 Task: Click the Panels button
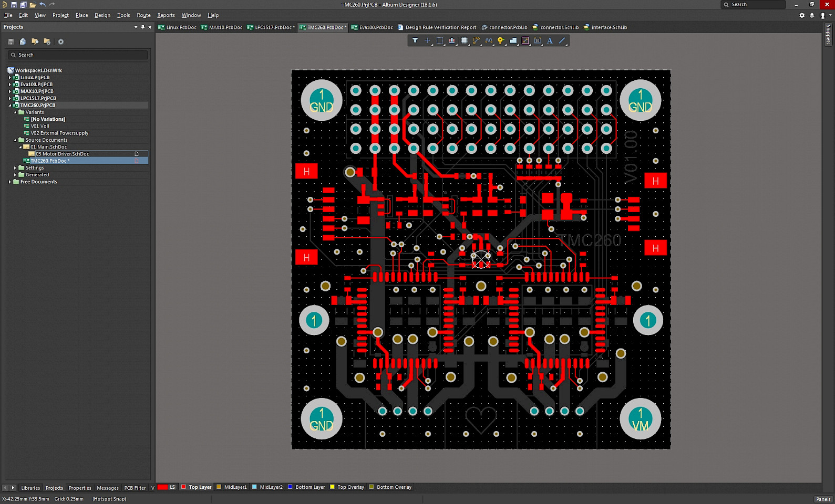tap(823, 499)
